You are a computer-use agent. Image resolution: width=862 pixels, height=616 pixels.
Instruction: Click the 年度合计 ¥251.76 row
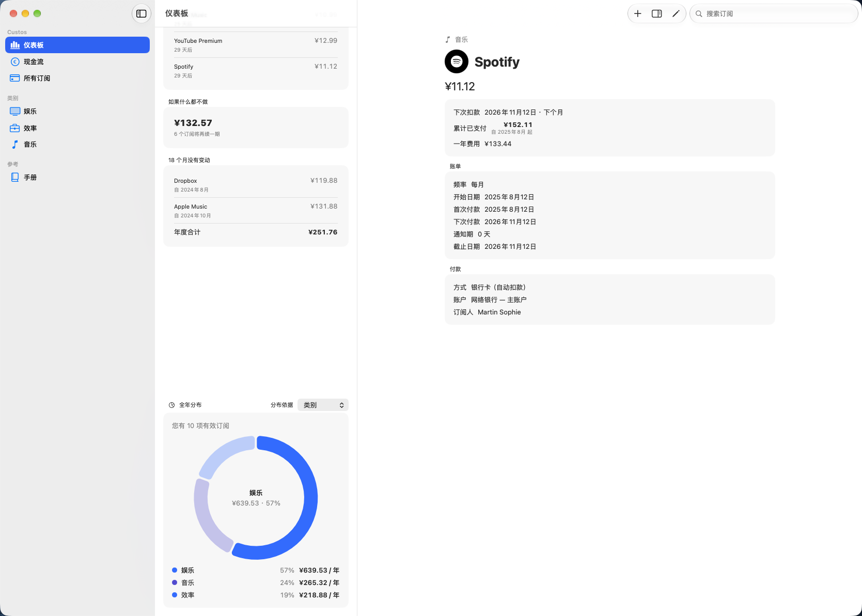(x=256, y=232)
